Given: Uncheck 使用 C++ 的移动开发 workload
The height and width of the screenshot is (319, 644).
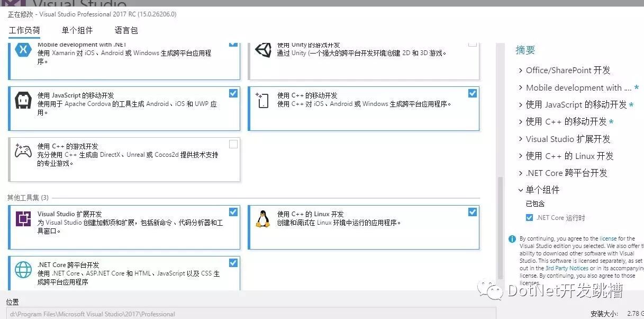Looking at the screenshot, I should (473, 93).
